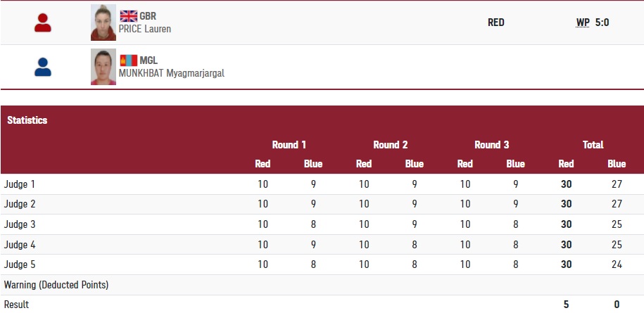Click the Result row label
This screenshot has height=313, width=644.
pyautogui.click(x=17, y=305)
